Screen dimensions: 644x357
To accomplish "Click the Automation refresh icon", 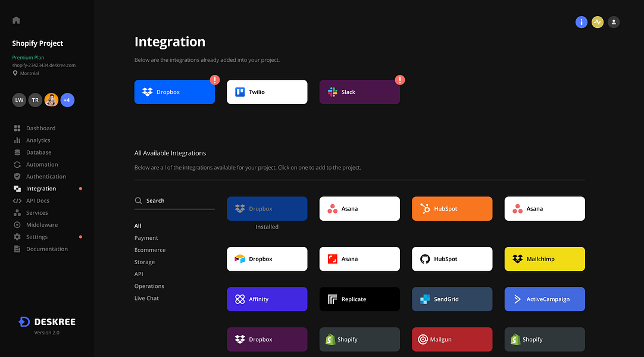I will tap(17, 165).
